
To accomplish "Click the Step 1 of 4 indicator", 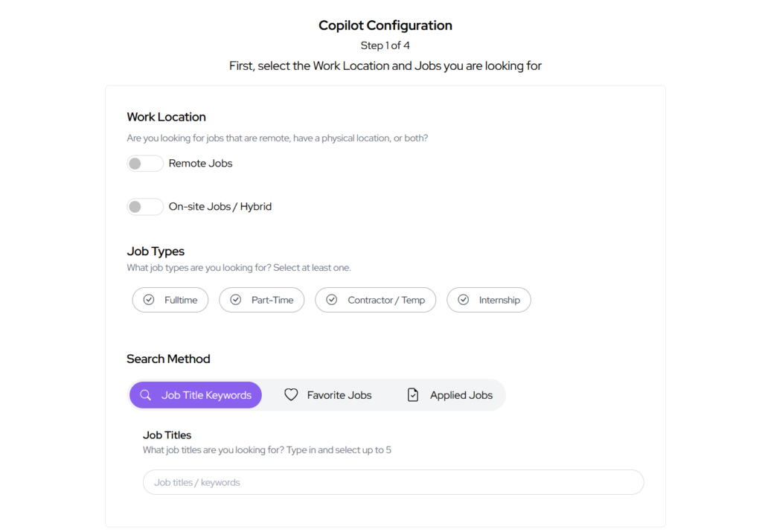I will [x=385, y=45].
